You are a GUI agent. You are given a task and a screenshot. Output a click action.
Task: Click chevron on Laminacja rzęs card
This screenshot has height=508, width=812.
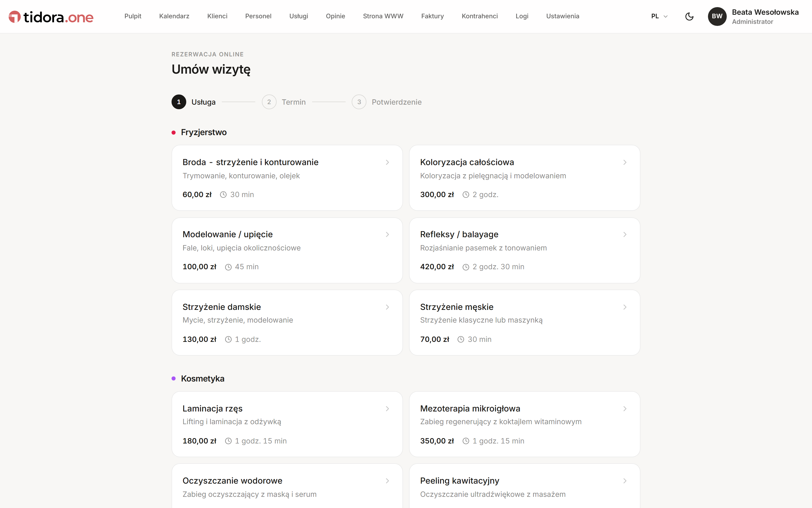point(387,408)
